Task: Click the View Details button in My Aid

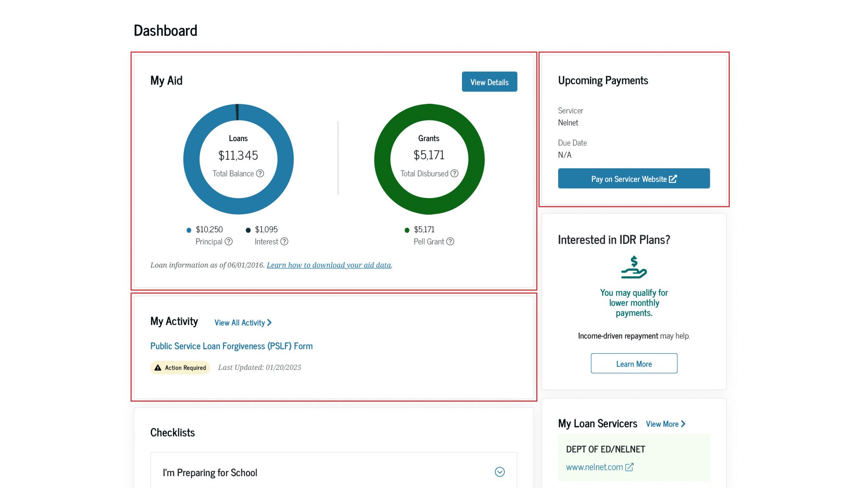Action: [x=489, y=82]
